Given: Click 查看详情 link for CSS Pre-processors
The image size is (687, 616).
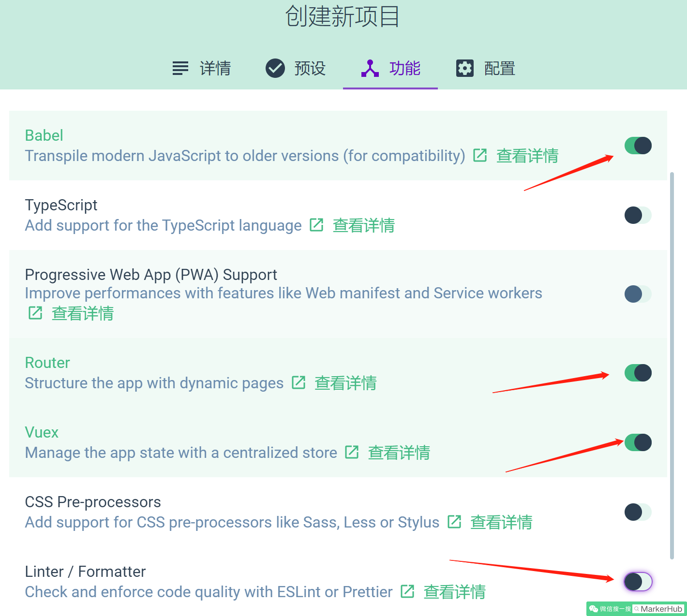Looking at the screenshot, I should pos(502,522).
